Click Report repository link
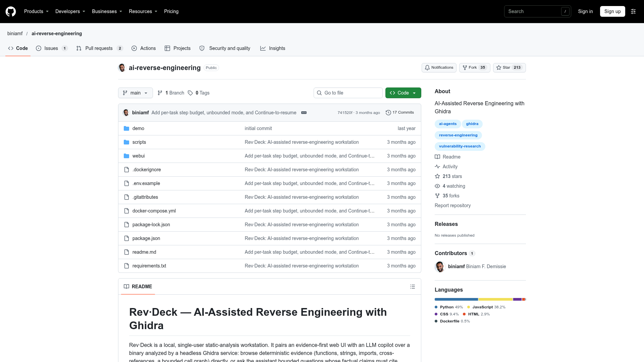Viewport: 644px width, 362px height. pos(452,205)
